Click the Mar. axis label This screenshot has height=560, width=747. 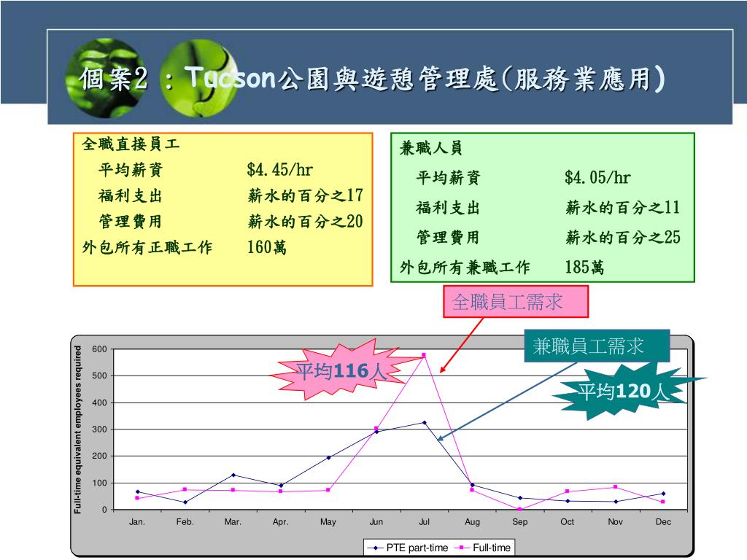tap(233, 522)
